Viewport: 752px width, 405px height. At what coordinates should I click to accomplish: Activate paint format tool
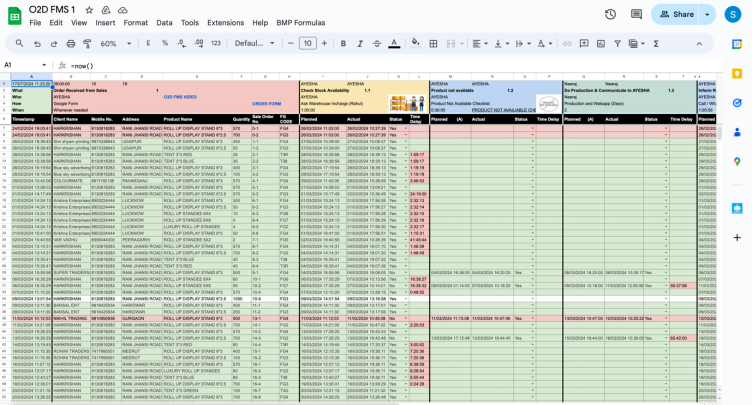(x=87, y=44)
